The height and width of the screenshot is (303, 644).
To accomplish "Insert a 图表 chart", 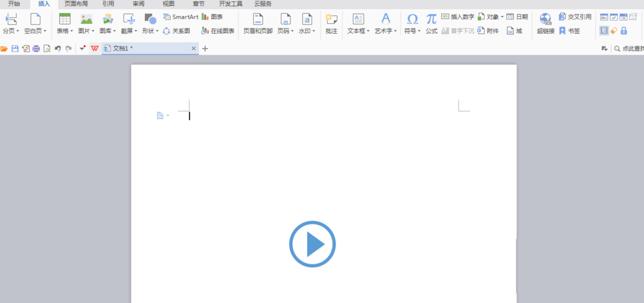I will tap(213, 17).
